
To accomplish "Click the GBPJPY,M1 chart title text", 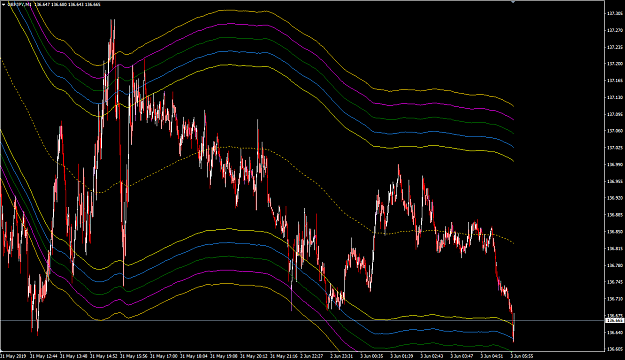I will 20,4.
